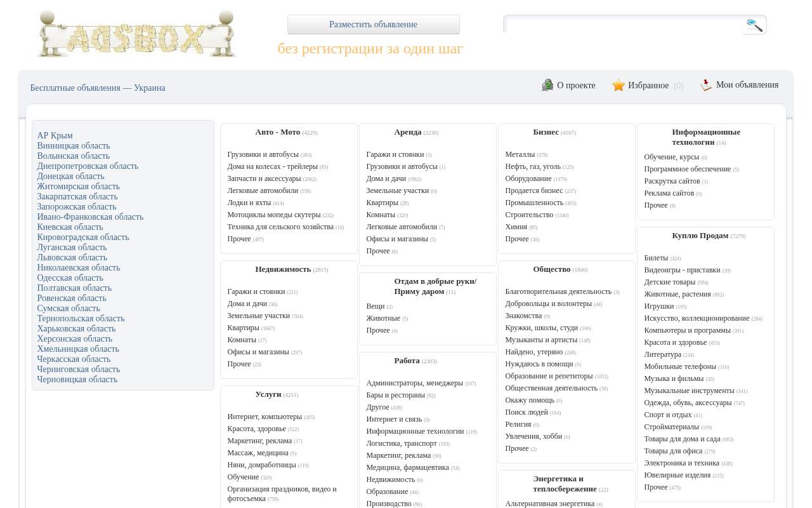Open 'Мобильные телефоны' link
Viewport: 812px width, 508px height.
680,366
